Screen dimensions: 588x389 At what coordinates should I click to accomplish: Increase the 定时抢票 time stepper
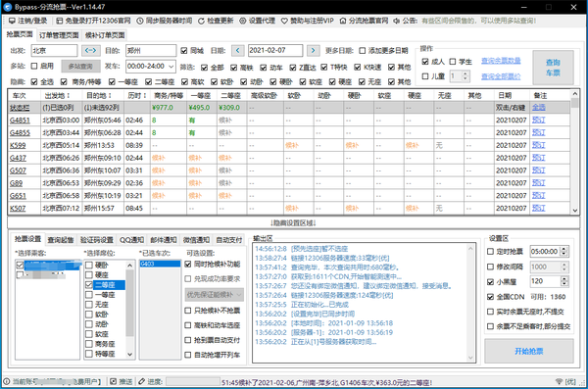pyautogui.click(x=564, y=249)
